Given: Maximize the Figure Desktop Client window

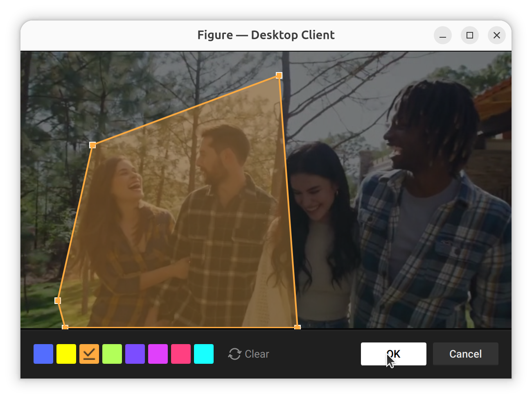Looking at the screenshot, I should coord(470,35).
